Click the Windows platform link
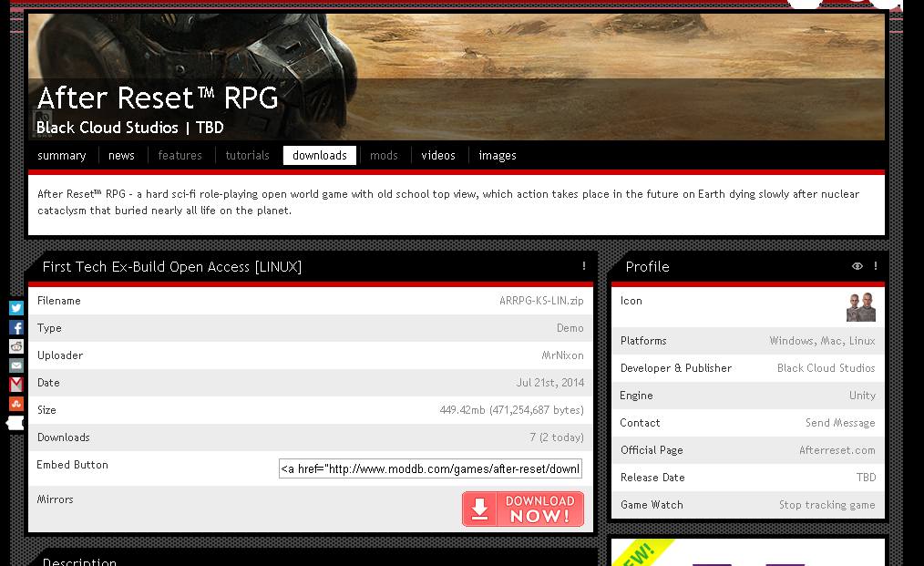Screen dimensions: 924x566 793,341
